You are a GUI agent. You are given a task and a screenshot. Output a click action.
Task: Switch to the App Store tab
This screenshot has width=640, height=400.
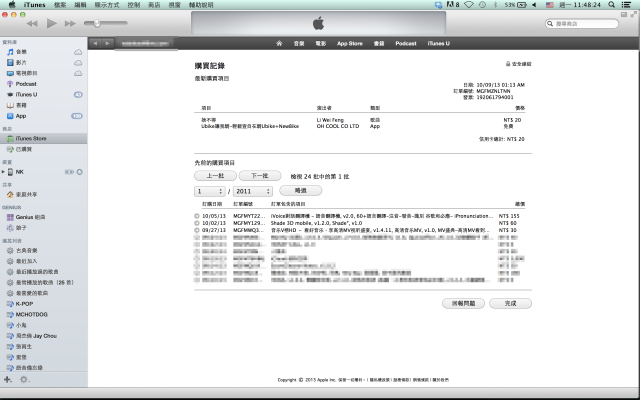point(350,43)
